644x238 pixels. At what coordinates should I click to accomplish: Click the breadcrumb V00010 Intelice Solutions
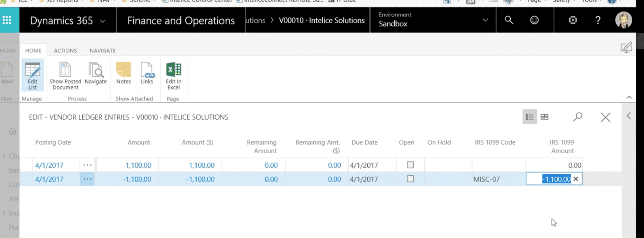(x=322, y=20)
